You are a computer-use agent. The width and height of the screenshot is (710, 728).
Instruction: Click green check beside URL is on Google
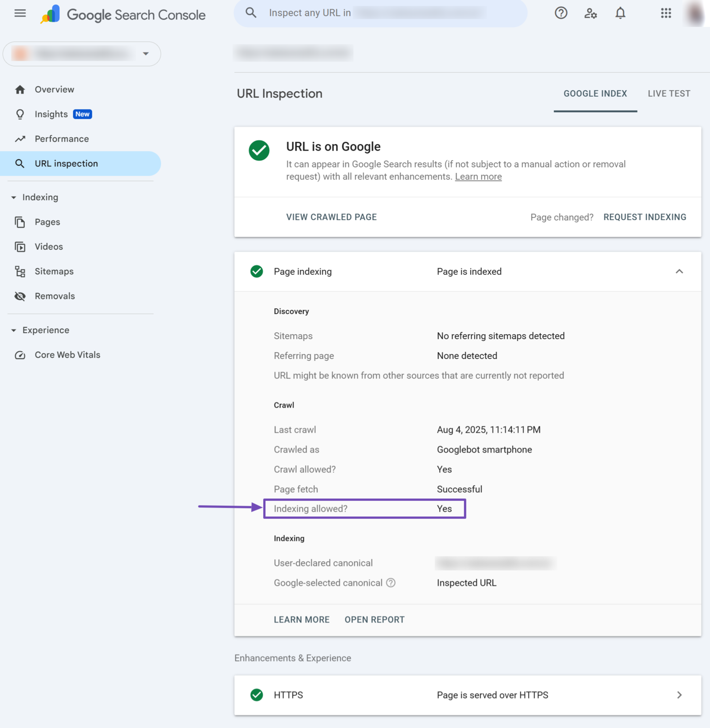point(259,151)
